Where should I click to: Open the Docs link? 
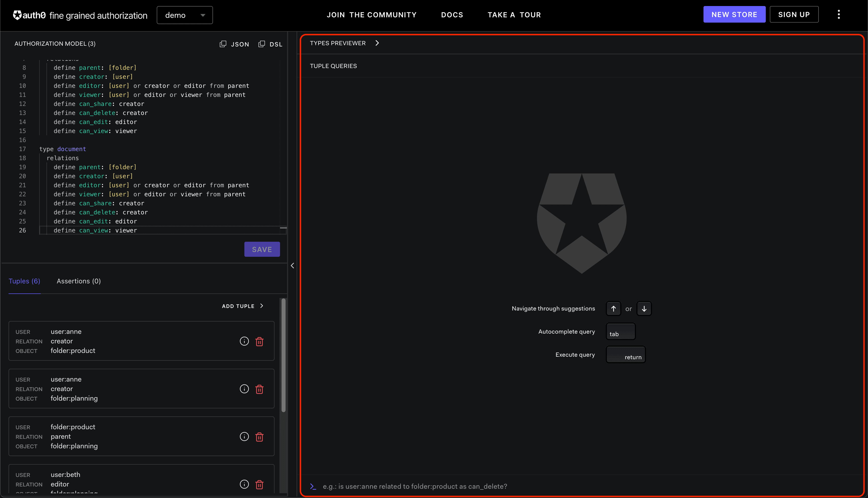point(452,15)
